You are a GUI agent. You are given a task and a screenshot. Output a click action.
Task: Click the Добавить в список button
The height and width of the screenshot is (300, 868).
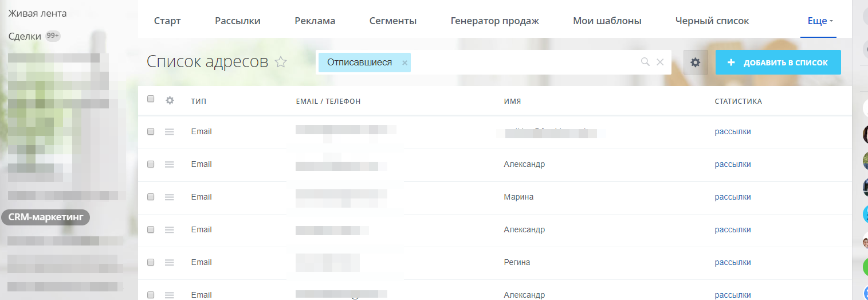(778, 63)
